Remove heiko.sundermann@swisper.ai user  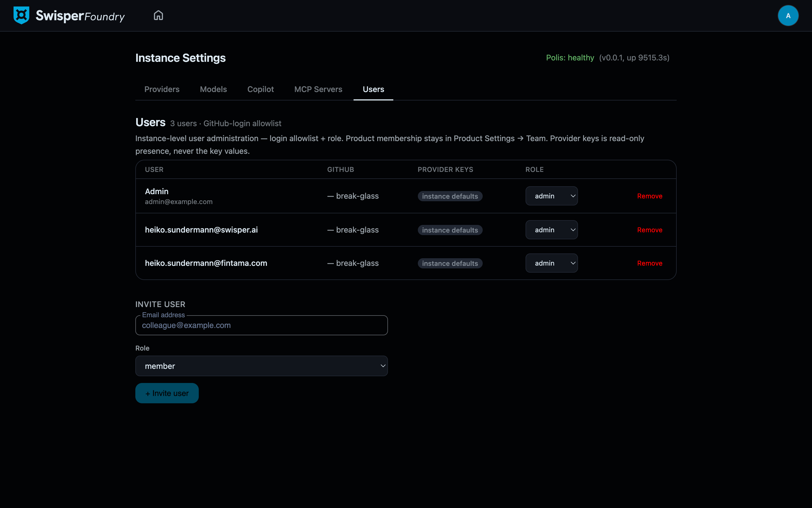click(x=650, y=230)
